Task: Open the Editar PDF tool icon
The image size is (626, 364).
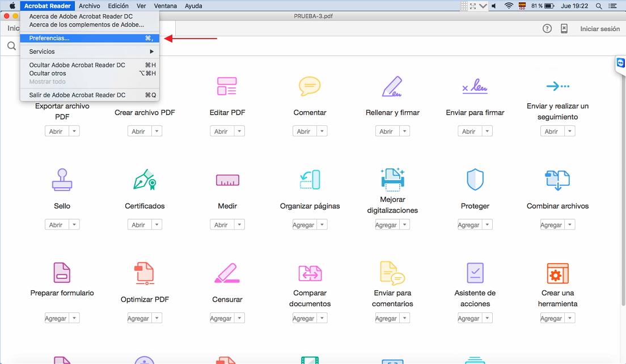Action: pyautogui.click(x=227, y=86)
